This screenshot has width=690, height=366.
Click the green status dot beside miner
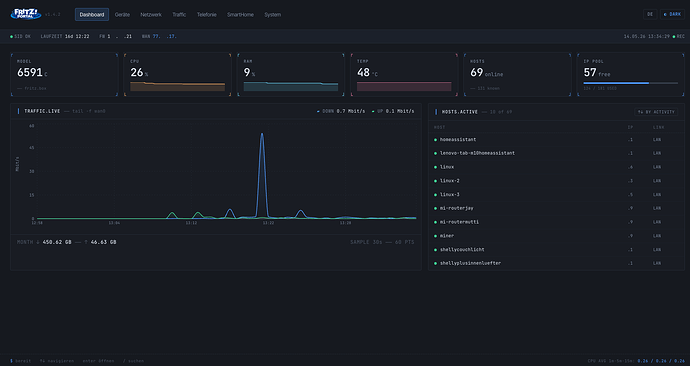(x=435, y=236)
